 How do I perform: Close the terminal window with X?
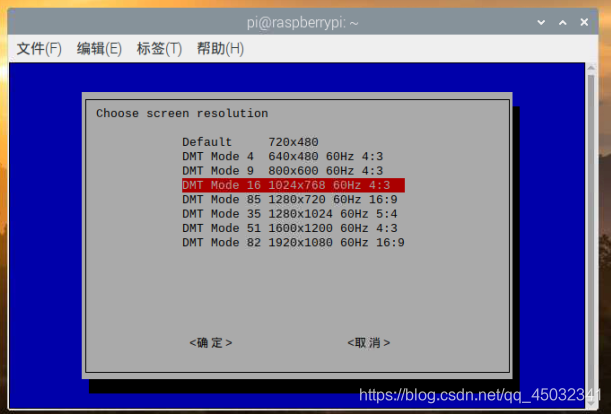click(x=584, y=22)
